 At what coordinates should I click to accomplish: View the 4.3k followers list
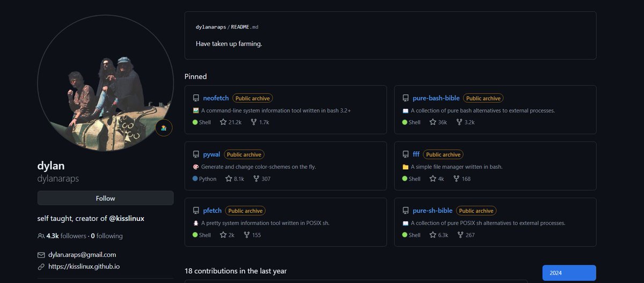[x=67, y=236]
